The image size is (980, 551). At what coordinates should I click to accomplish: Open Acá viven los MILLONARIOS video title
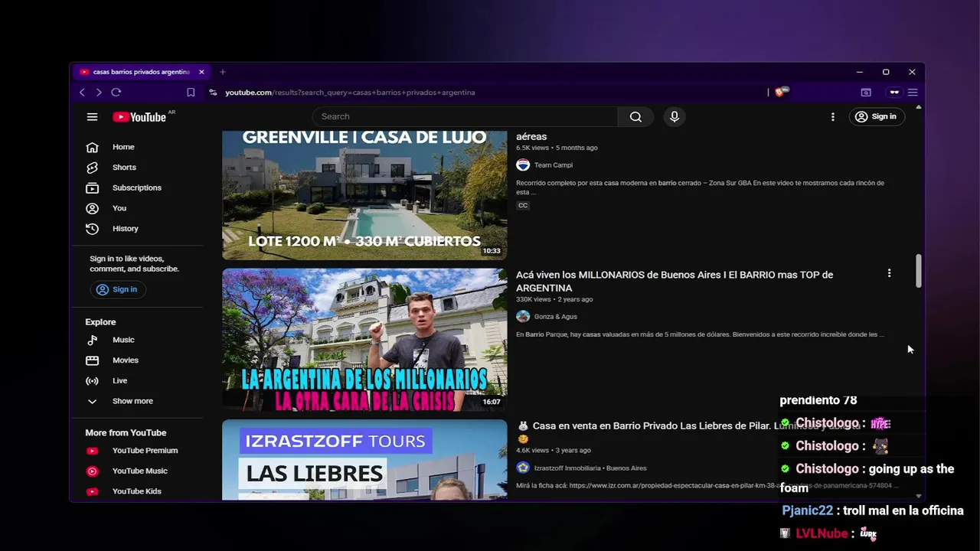coord(675,282)
